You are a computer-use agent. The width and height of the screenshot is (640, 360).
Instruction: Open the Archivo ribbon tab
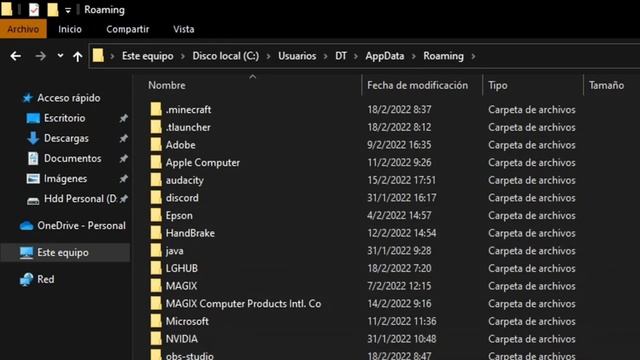click(x=23, y=29)
